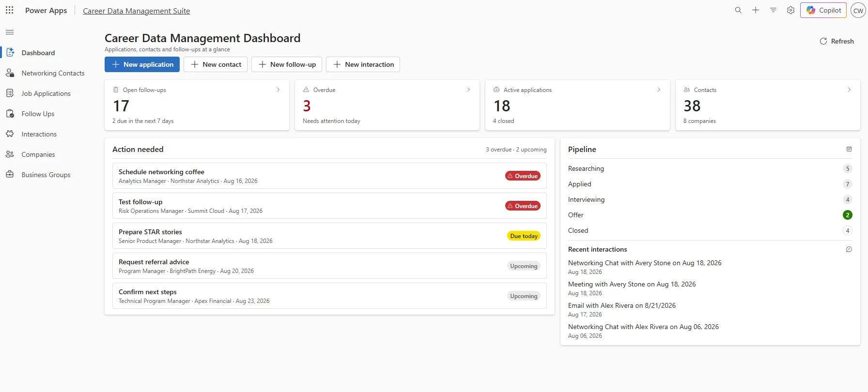Image resolution: width=868 pixels, height=392 pixels.
Task: Click the Dashboard sidebar icon
Action: (x=10, y=52)
